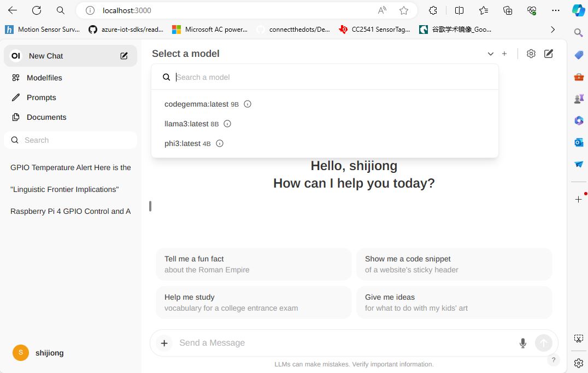Open Edge sidebar Games chess icon

(579, 98)
